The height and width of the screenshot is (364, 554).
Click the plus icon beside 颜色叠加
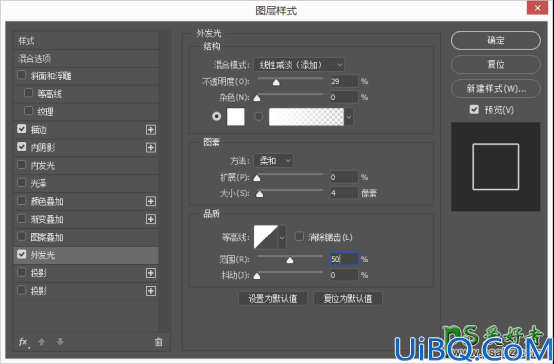coord(151,201)
